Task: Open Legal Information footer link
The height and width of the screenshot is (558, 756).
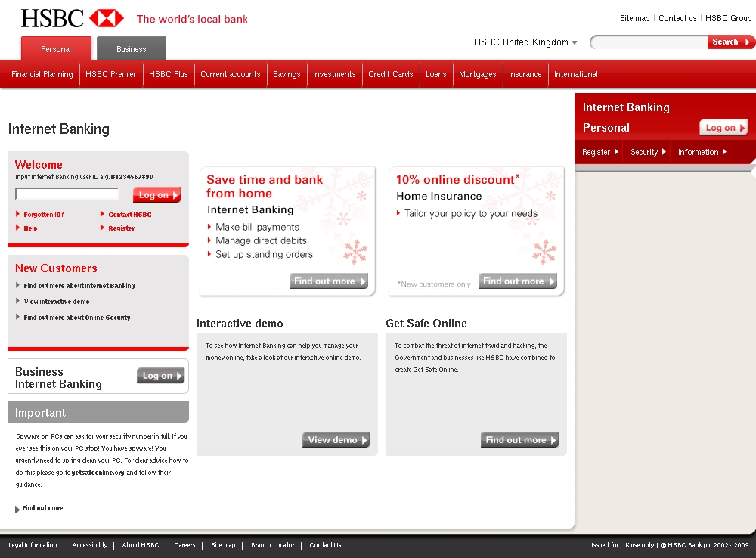Action: point(33,545)
